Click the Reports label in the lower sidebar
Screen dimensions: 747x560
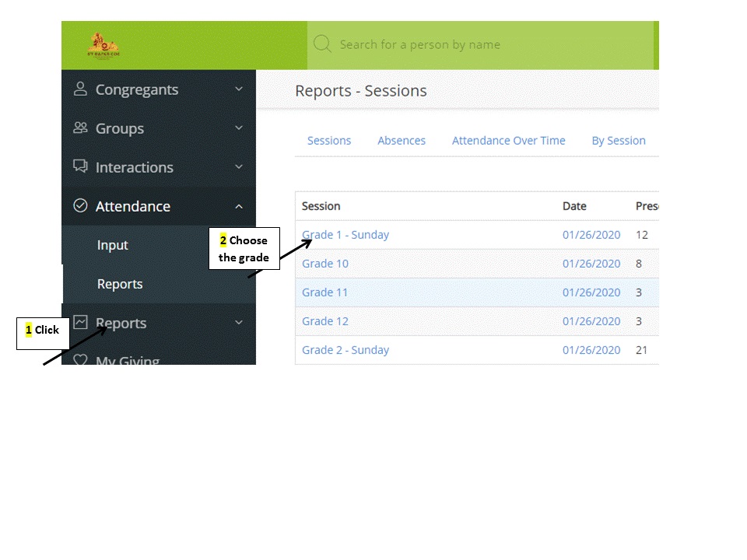(121, 323)
